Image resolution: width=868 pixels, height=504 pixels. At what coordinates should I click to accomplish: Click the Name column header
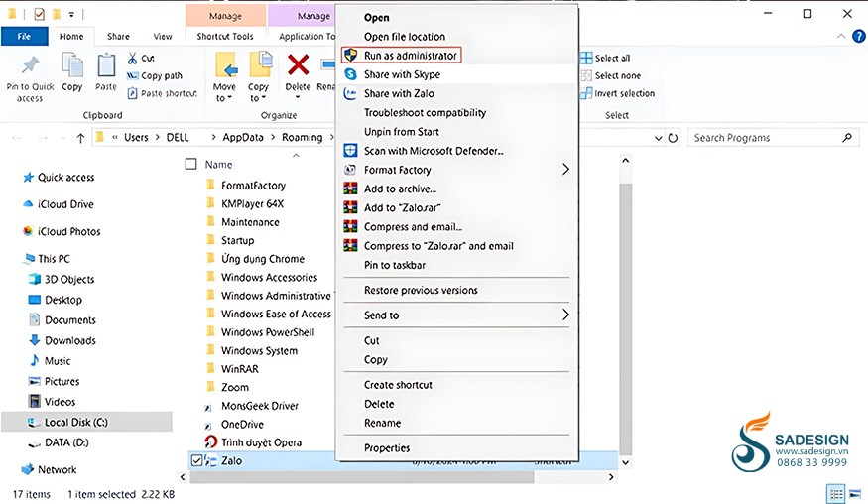[218, 165]
